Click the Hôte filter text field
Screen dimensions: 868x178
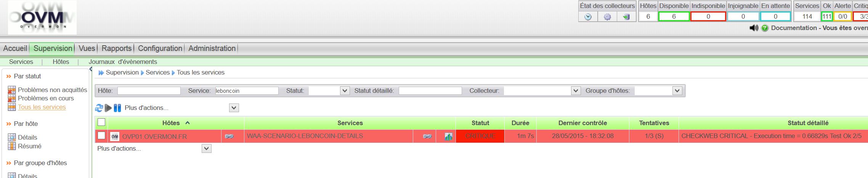pos(149,91)
